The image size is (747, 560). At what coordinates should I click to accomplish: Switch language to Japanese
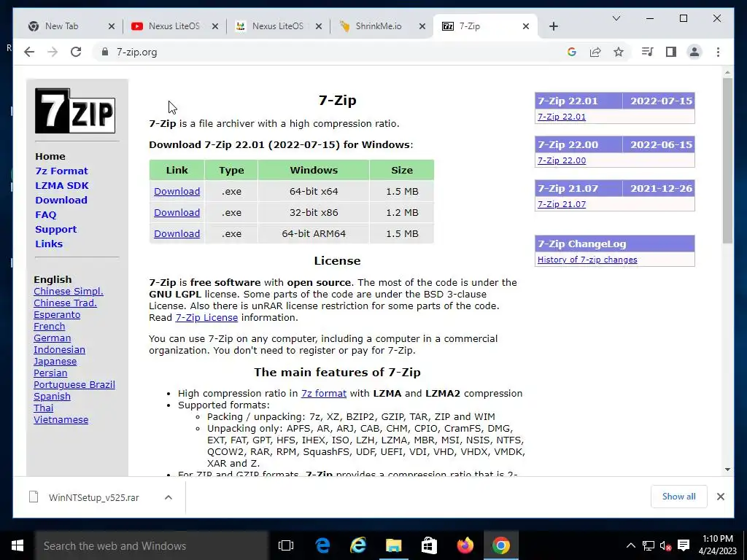pos(55,362)
